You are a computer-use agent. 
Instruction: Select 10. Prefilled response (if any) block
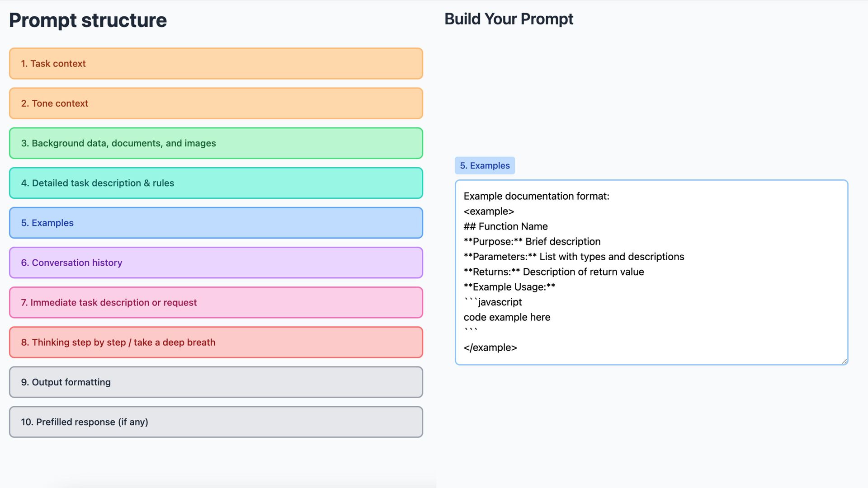click(216, 422)
